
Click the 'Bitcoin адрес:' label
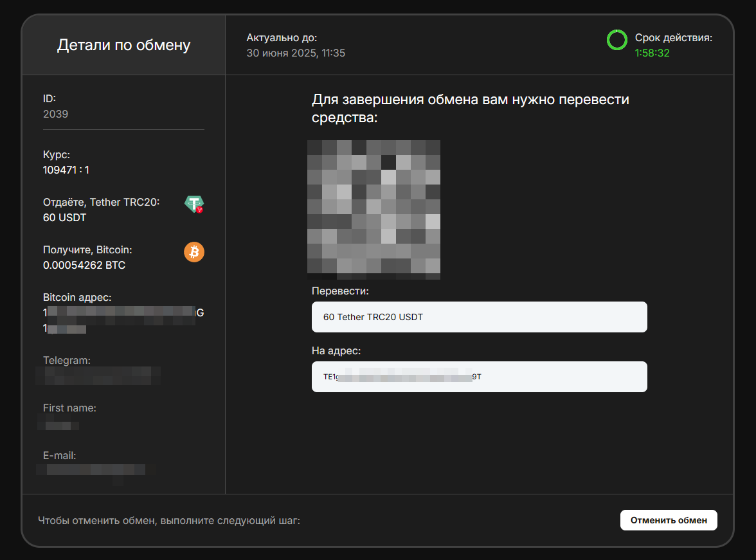pyautogui.click(x=77, y=297)
